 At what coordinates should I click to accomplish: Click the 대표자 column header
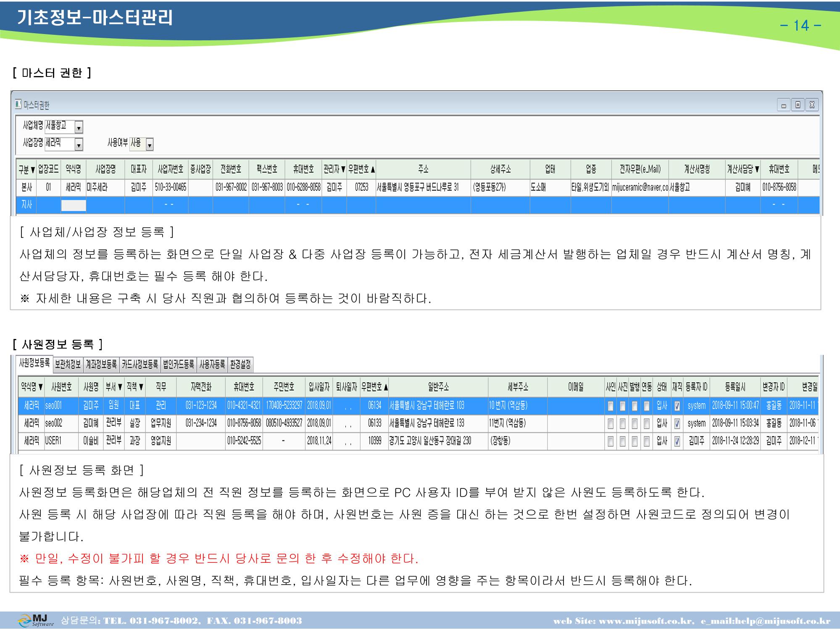point(139,169)
